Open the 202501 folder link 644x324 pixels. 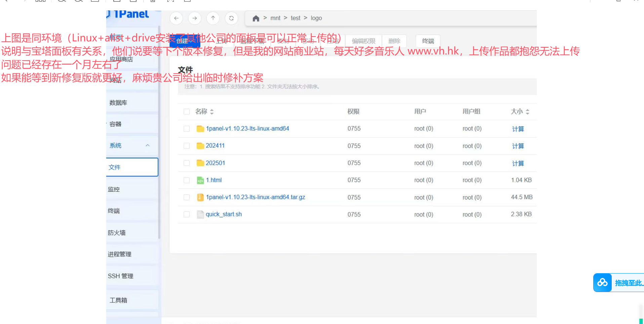click(215, 163)
